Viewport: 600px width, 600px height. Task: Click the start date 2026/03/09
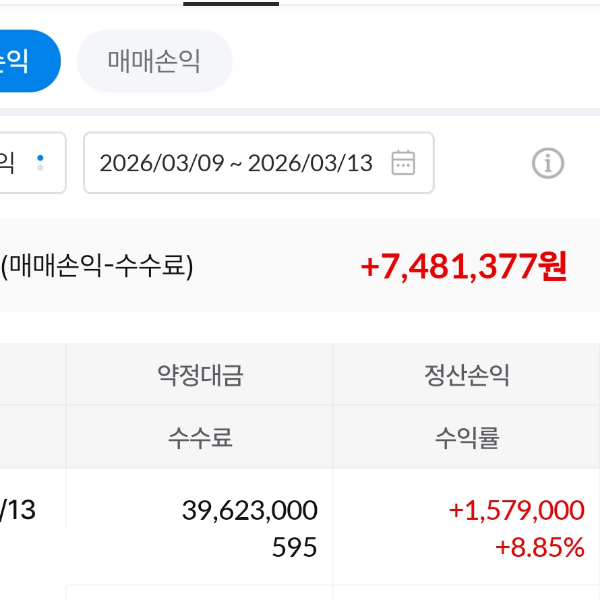pyautogui.click(x=161, y=163)
